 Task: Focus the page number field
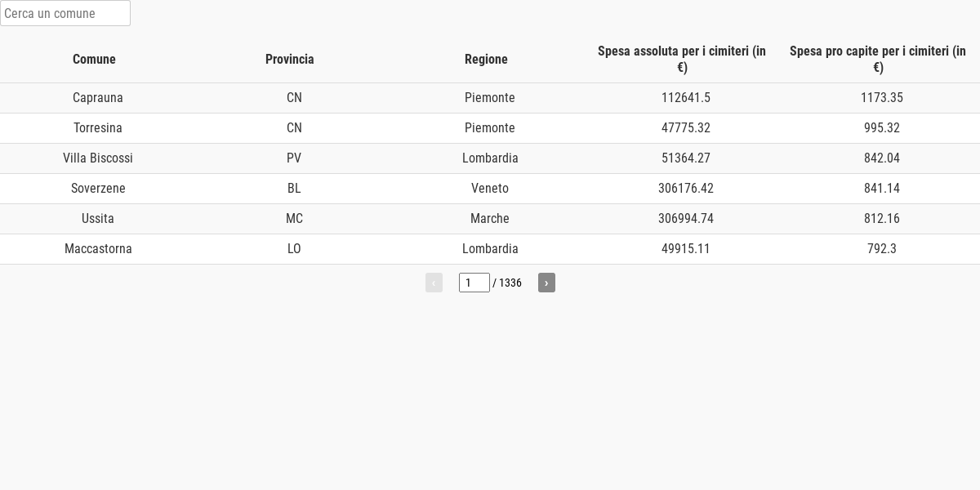pos(474,283)
